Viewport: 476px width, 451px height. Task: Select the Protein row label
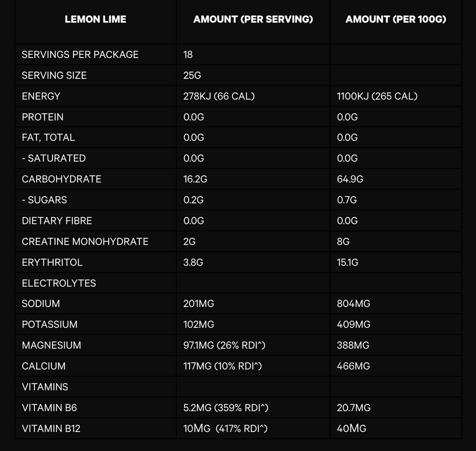[x=43, y=117]
